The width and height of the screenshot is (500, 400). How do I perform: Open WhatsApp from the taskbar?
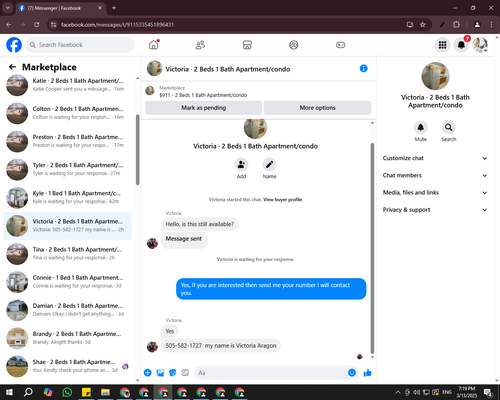coord(67,392)
